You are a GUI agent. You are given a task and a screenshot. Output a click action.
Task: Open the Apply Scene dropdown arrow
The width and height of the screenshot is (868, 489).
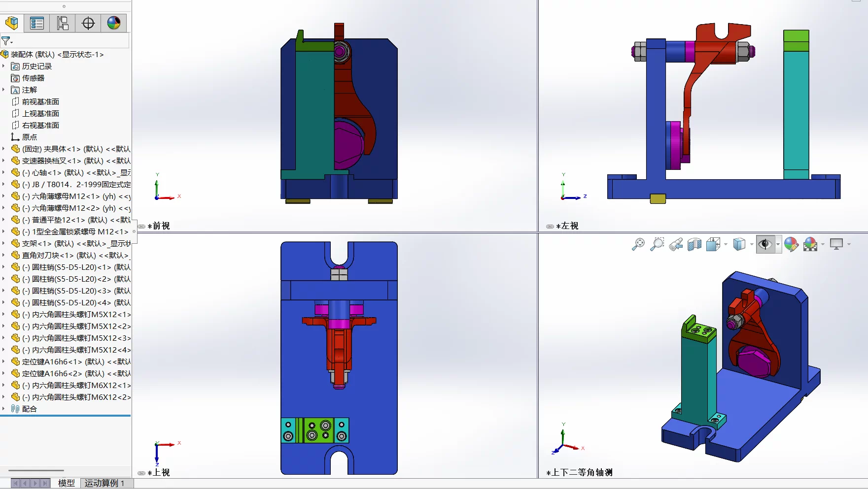pos(823,245)
